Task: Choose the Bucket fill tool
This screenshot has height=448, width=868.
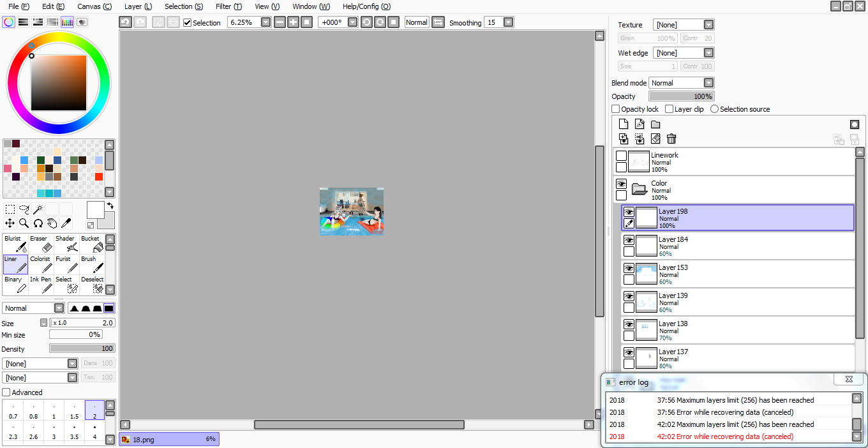Action: [92, 244]
